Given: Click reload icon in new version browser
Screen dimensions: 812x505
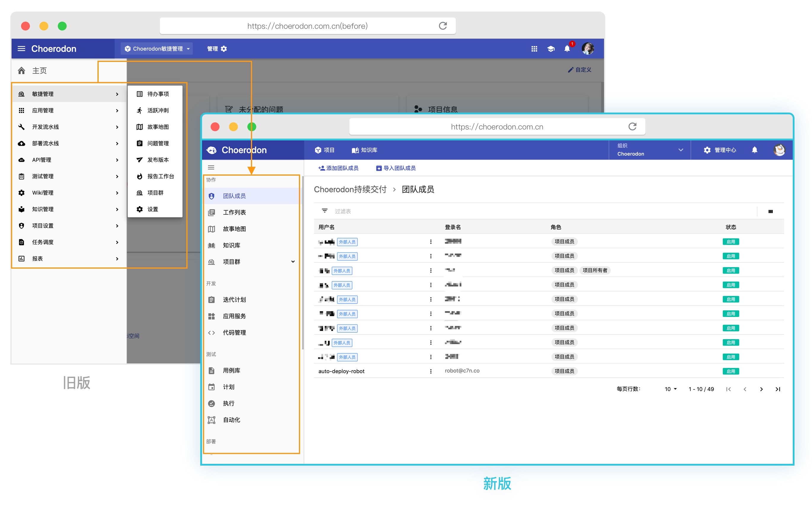Looking at the screenshot, I should coord(632,126).
